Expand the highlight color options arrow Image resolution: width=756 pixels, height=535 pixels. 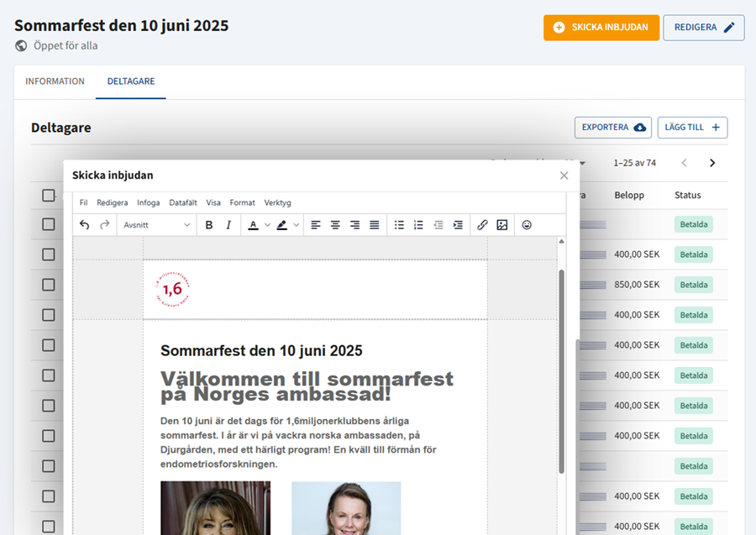[297, 225]
